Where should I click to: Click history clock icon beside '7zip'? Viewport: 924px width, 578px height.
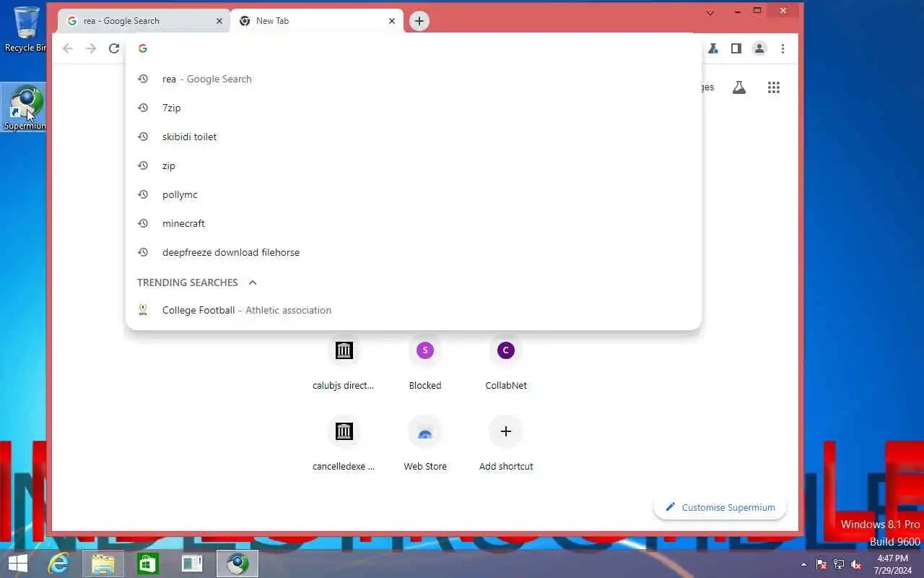[143, 108]
